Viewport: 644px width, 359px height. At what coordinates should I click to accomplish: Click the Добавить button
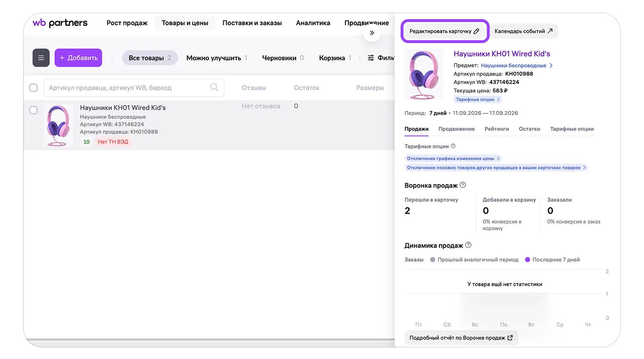[78, 58]
